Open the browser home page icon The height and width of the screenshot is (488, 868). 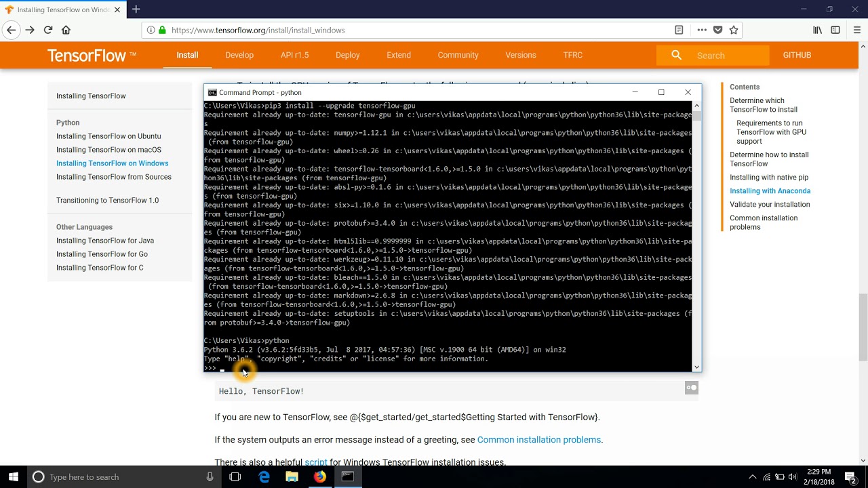tap(66, 30)
